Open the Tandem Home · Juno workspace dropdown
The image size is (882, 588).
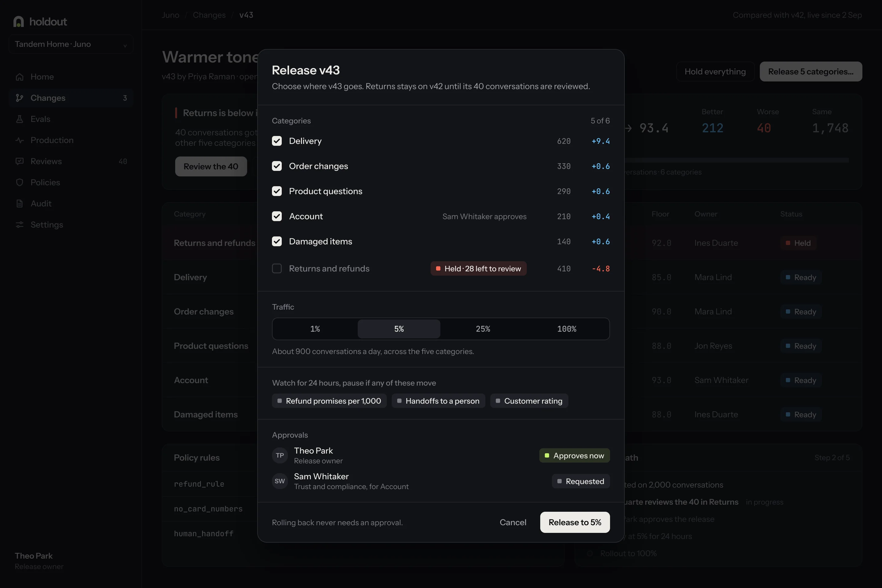(x=71, y=44)
